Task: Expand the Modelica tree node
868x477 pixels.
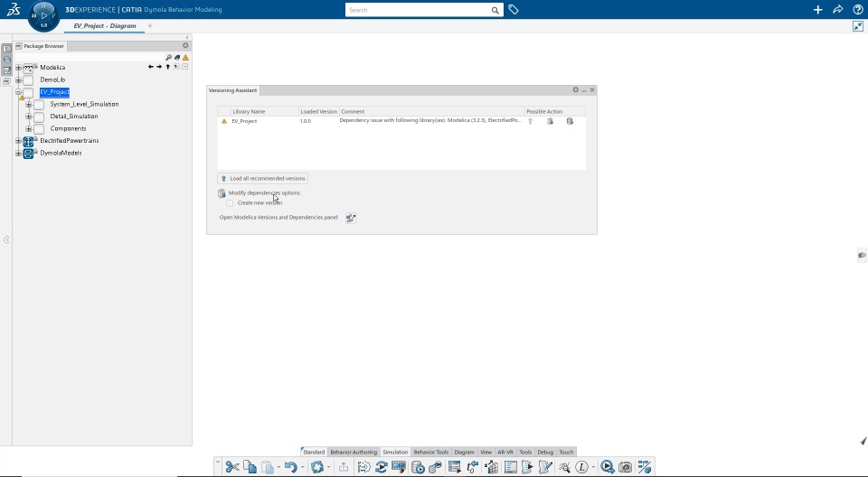Action: (x=18, y=68)
